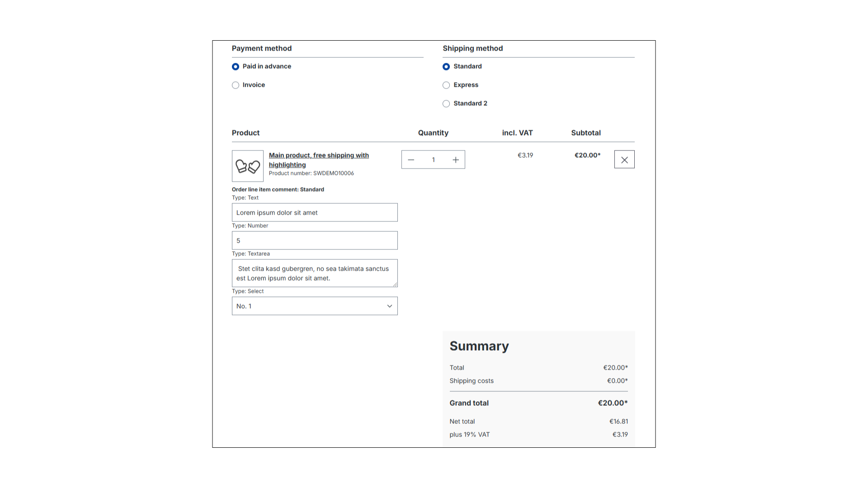Remove product with X icon
This screenshot has width=868, height=488.
click(624, 160)
